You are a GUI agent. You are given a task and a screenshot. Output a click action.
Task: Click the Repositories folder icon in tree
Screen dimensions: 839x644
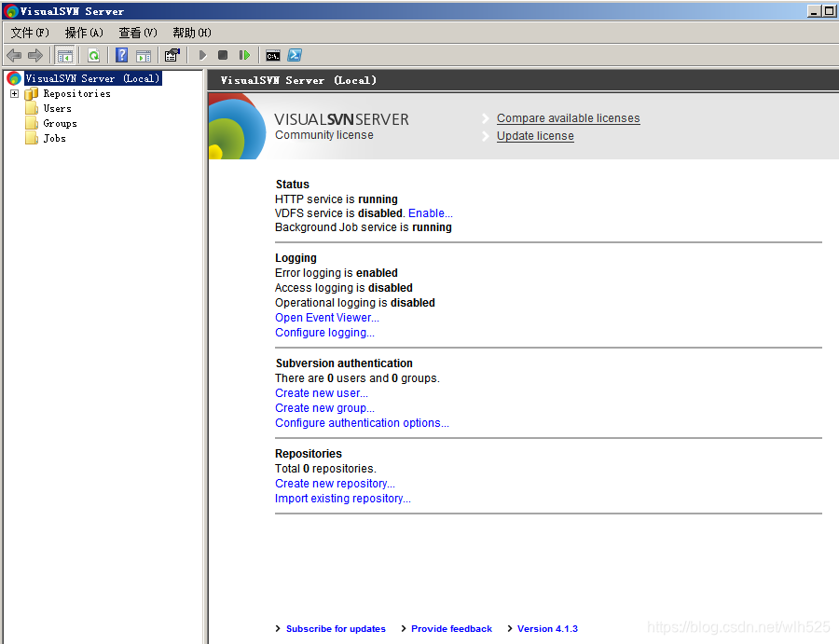32,93
